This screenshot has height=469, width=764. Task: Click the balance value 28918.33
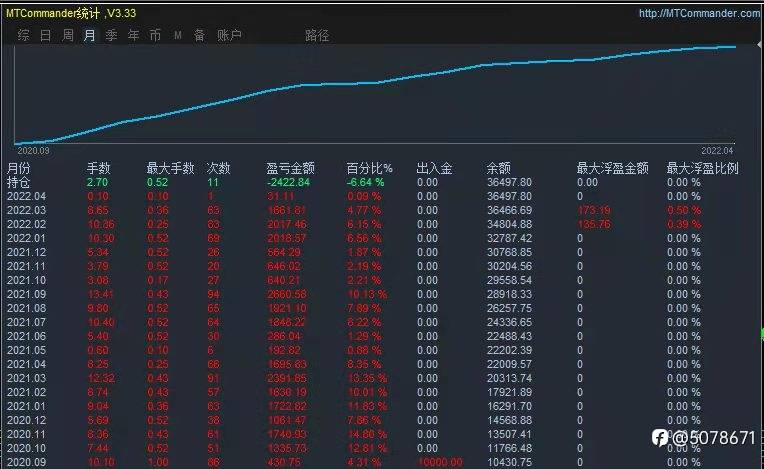tap(509, 295)
